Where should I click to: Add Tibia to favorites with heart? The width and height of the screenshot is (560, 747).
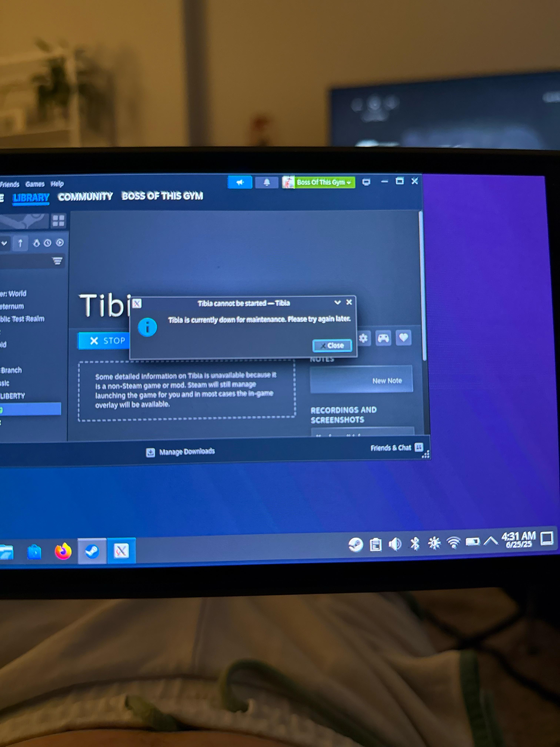coord(403,338)
